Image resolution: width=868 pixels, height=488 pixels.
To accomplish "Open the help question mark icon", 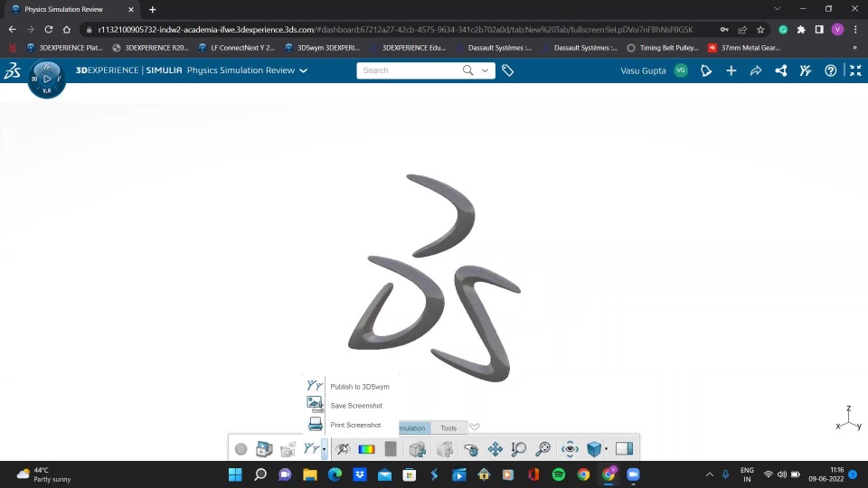I will (830, 70).
